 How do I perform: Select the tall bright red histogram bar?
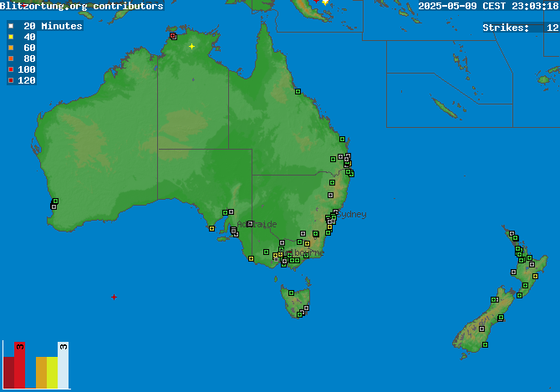[19, 366]
